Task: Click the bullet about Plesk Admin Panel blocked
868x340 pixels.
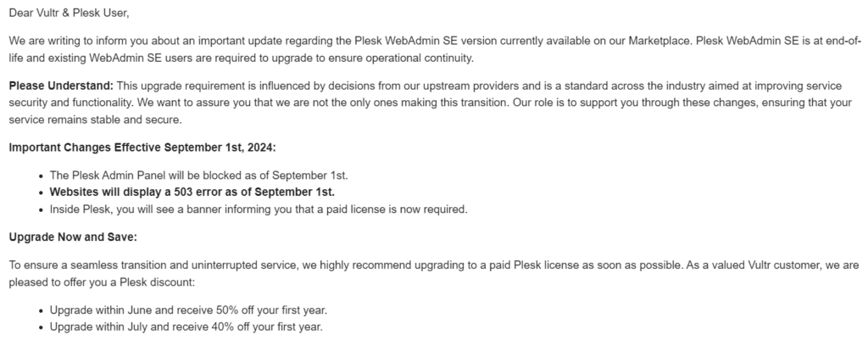Action: pos(198,176)
